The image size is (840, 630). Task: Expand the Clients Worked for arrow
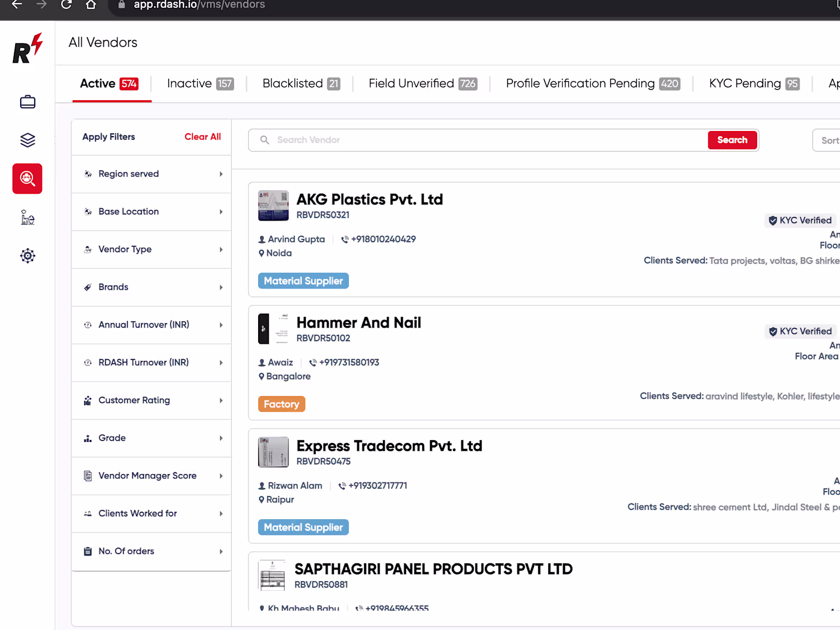coord(221,514)
